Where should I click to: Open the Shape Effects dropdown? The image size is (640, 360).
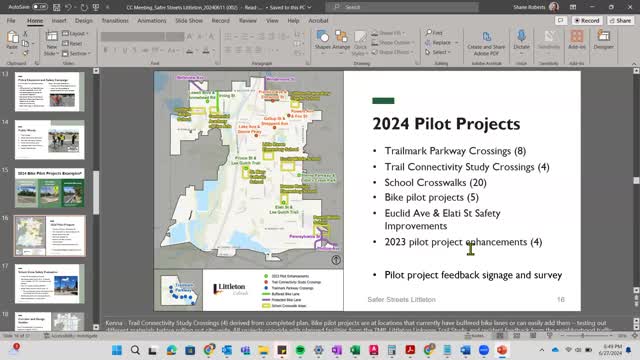click(x=392, y=52)
